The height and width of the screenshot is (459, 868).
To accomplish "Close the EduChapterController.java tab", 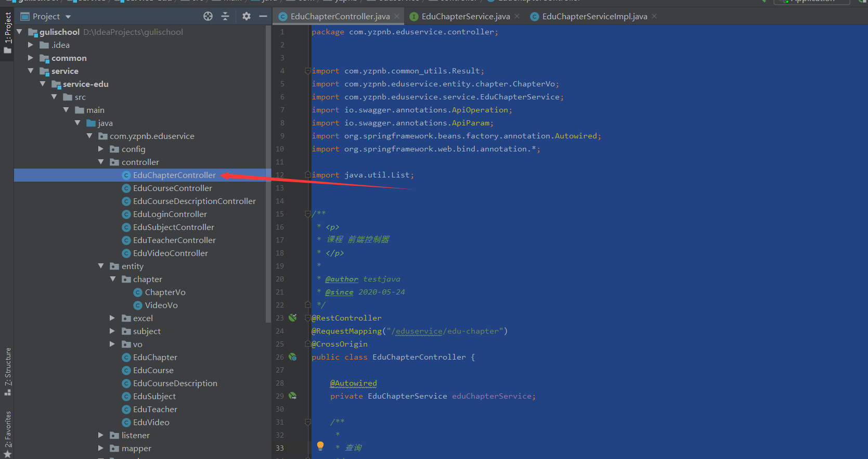I will (x=397, y=17).
